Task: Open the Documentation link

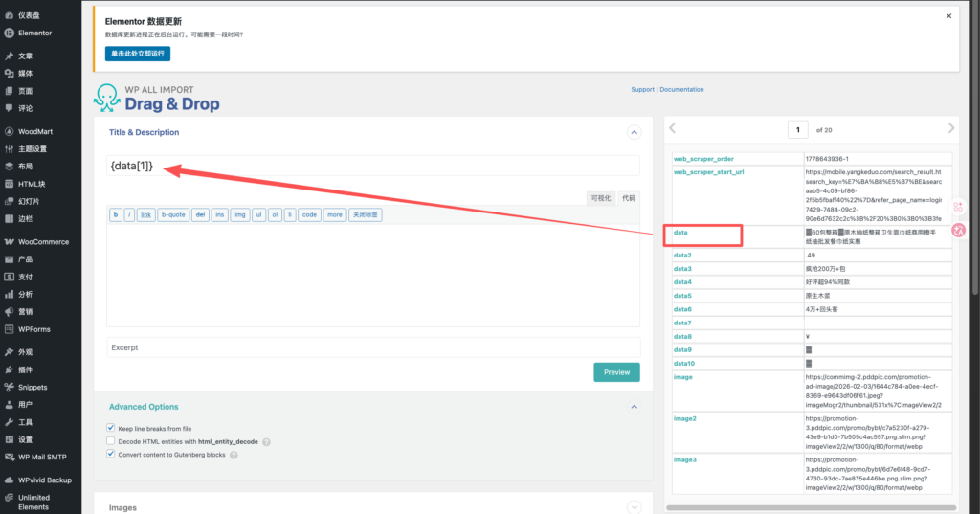Action: click(x=681, y=89)
